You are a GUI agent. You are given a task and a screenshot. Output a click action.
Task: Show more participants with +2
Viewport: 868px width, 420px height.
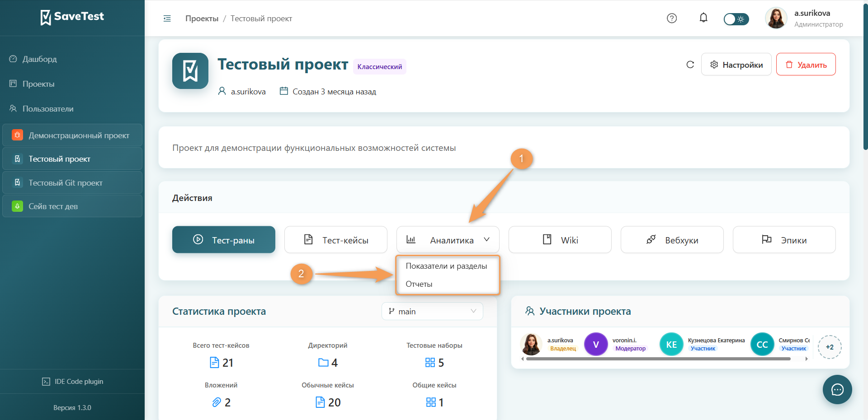point(830,347)
